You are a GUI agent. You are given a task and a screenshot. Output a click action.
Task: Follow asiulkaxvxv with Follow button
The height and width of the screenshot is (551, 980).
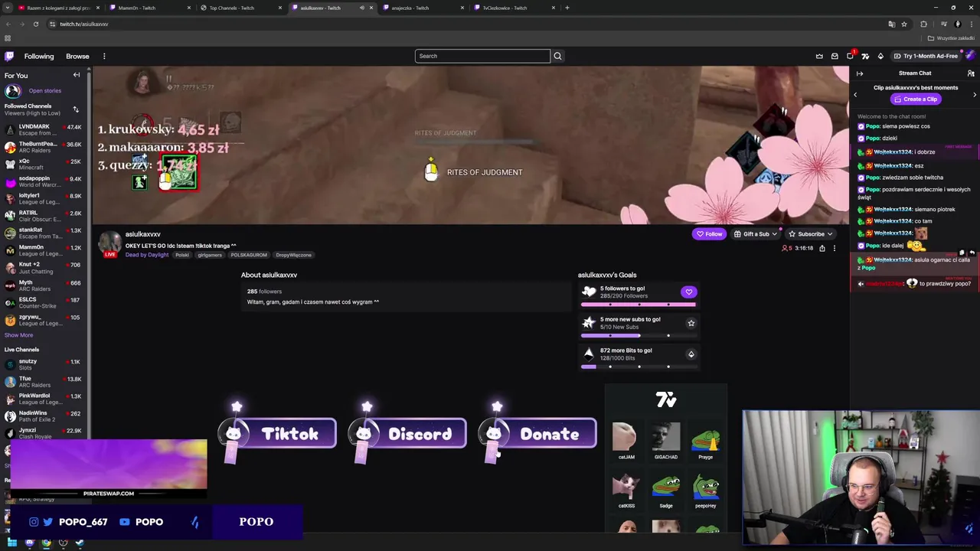point(709,234)
